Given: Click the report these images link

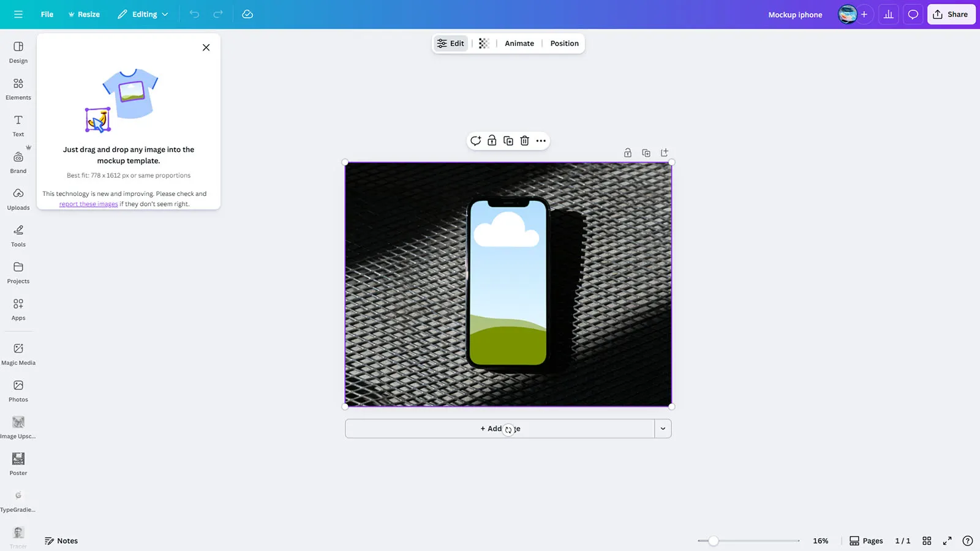Looking at the screenshot, I should 88,204.
